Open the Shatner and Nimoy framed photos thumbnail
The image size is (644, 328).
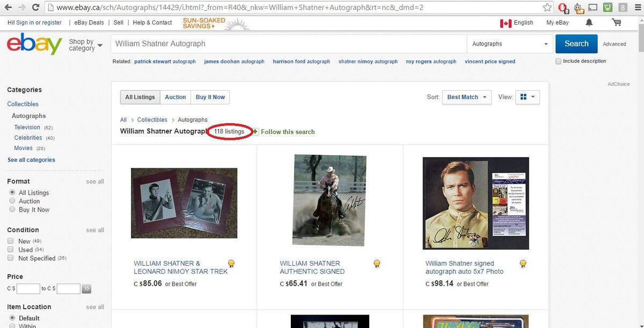click(x=184, y=203)
